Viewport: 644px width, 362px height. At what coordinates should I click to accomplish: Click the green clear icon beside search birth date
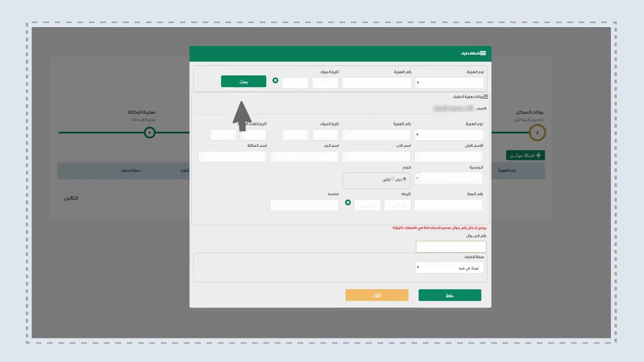click(275, 80)
